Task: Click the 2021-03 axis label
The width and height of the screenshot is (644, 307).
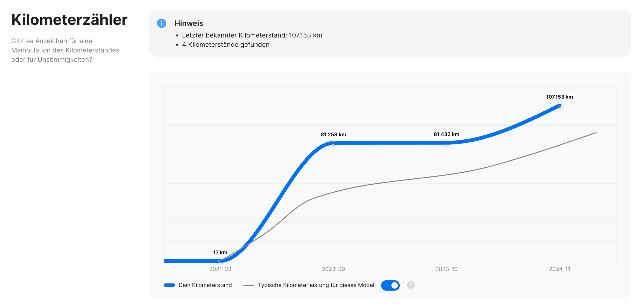Action: (220, 269)
